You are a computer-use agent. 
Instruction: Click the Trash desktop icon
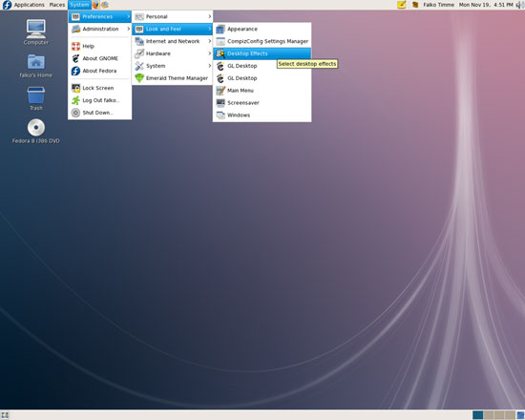pos(36,98)
